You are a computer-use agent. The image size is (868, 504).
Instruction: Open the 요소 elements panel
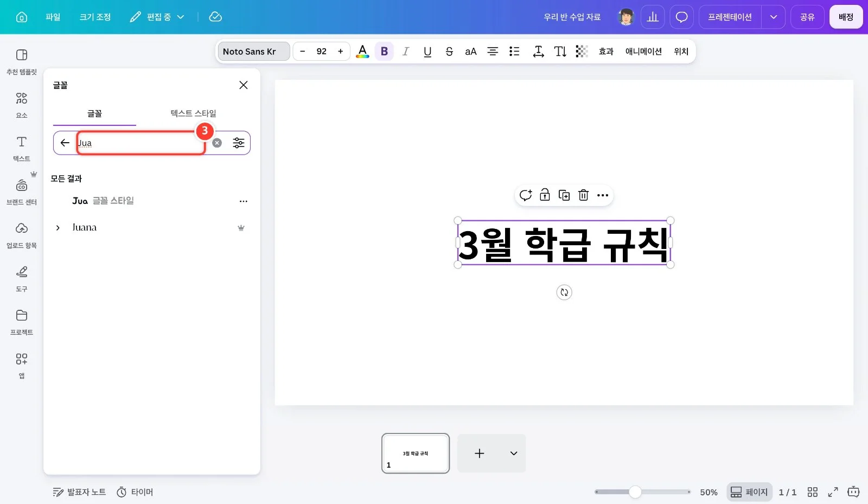pos(22,105)
